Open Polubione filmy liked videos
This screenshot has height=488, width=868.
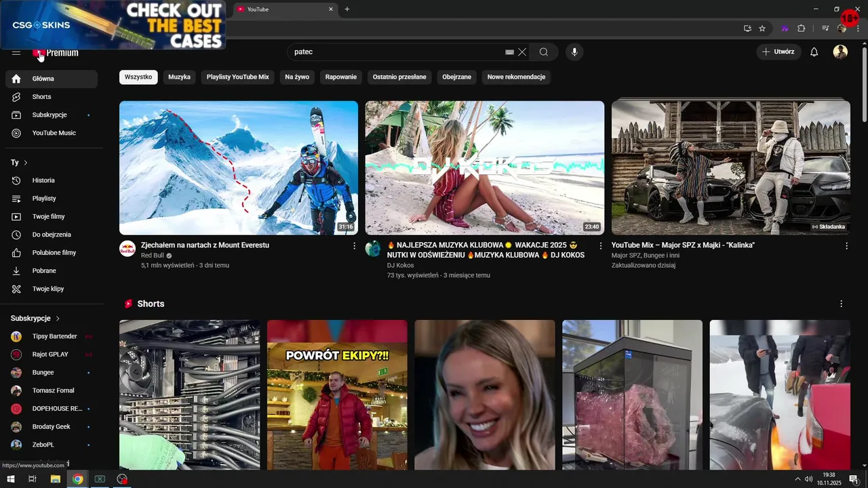(x=52, y=253)
